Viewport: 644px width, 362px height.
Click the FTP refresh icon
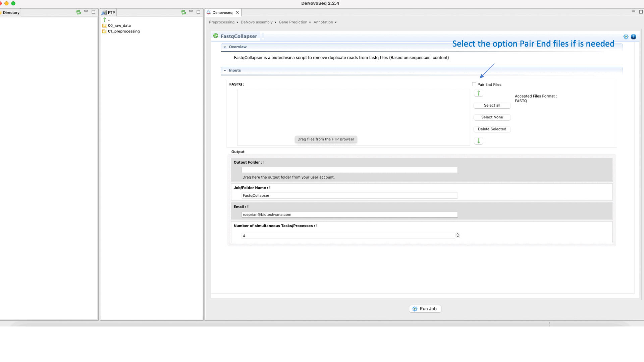[x=183, y=12]
